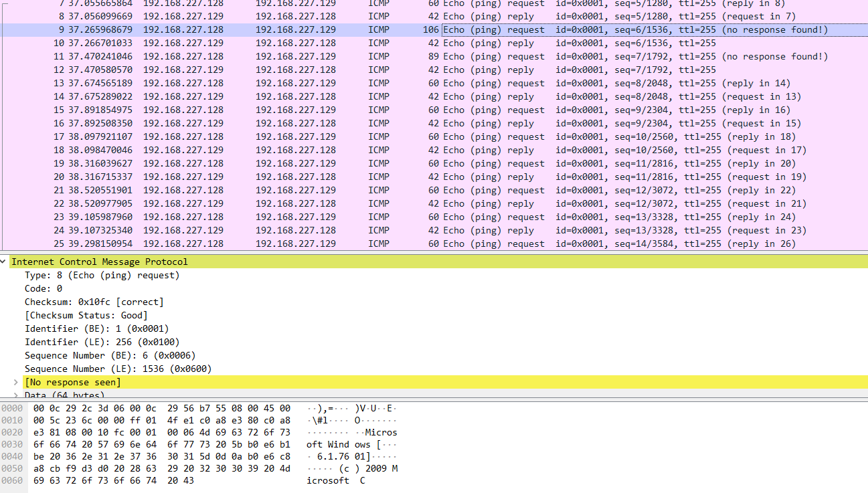Click hex bytes row at offset 0050
Image resolution: width=868 pixels, height=493 pixels.
pos(162,468)
